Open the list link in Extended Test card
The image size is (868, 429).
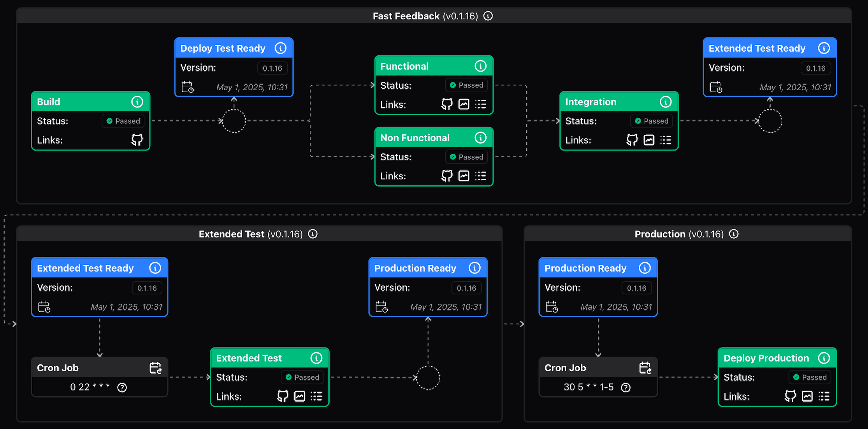click(316, 396)
